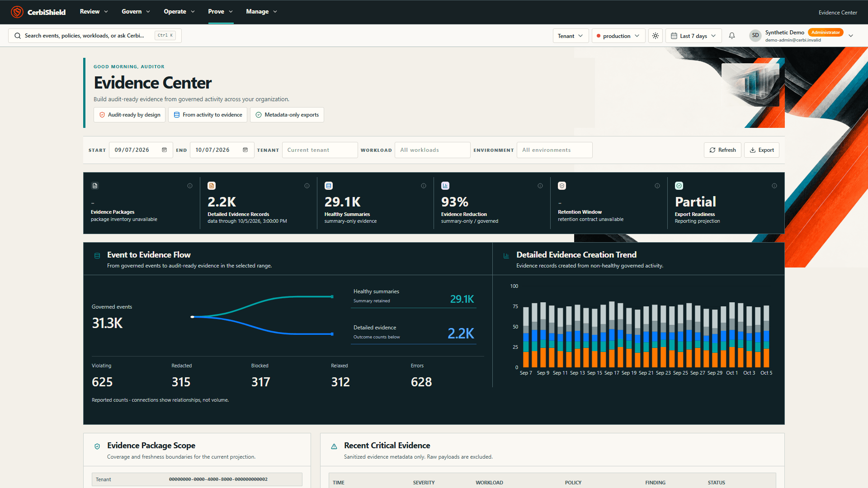Click the Tenant ID value in package scope
This screenshot has height=488, width=868.
(218, 479)
